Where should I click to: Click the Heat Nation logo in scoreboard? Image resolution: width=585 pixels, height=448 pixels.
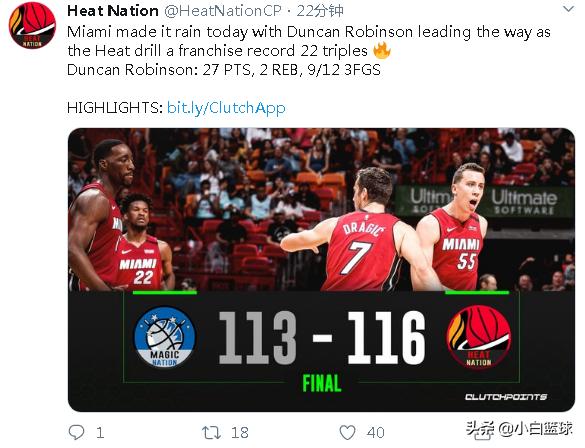click(479, 337)
